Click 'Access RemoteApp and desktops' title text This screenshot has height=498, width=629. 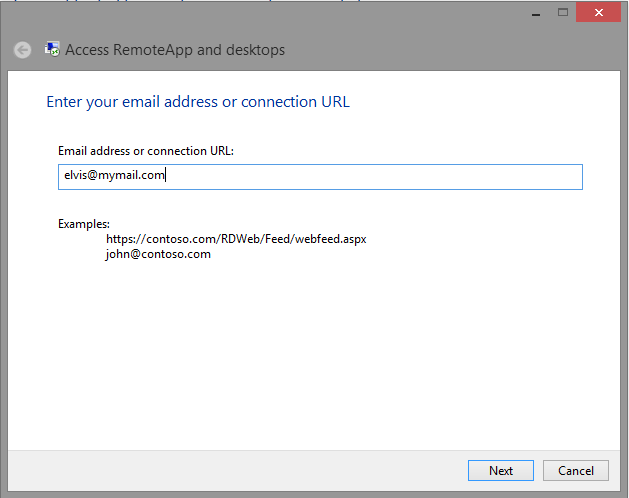[175, 50]
